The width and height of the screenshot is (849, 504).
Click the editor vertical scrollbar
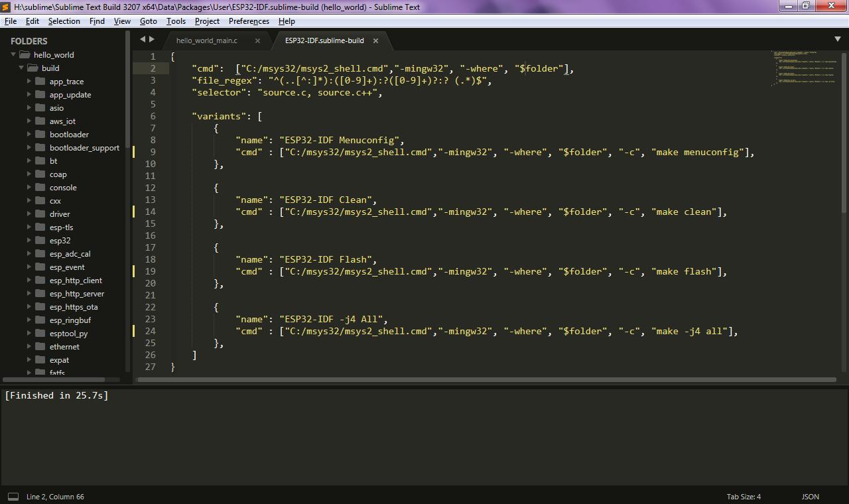[x=844, y=133]
